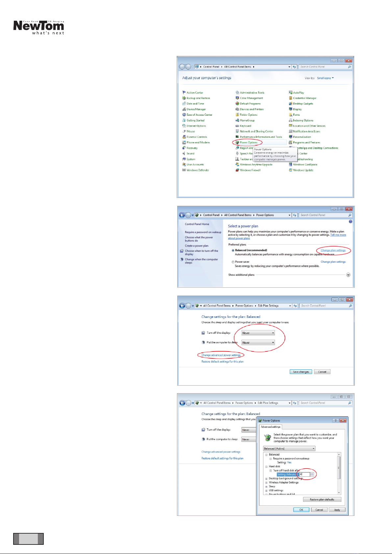Select the Advanced settings tab

coord(271,427)
